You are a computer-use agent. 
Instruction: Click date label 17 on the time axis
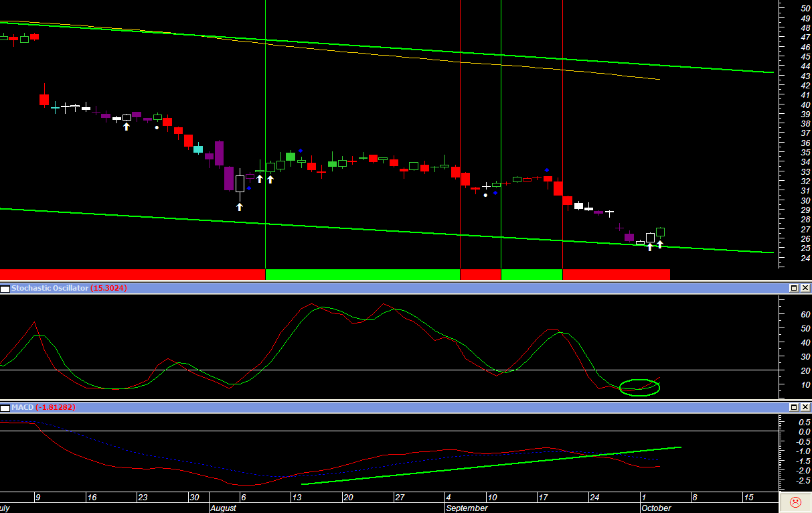coord(543,498)
